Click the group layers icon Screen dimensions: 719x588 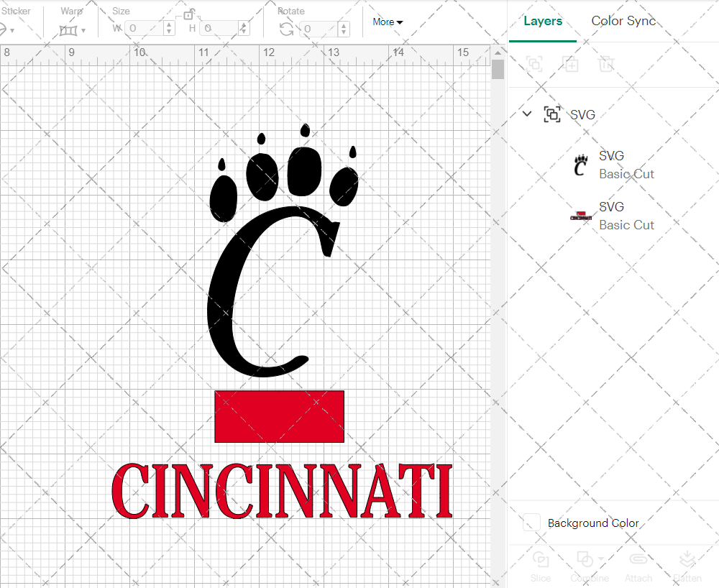click(x=534, y=64)
